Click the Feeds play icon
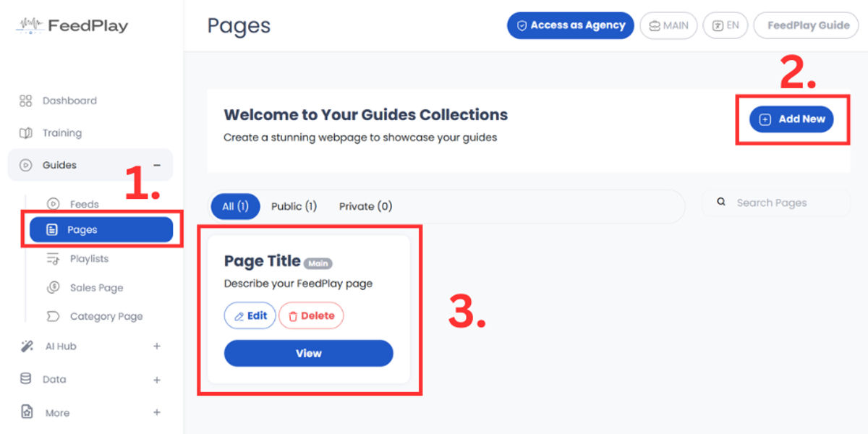Image resolution: width=868 pixels, height=434 pixels. click(x=53, y=204)
